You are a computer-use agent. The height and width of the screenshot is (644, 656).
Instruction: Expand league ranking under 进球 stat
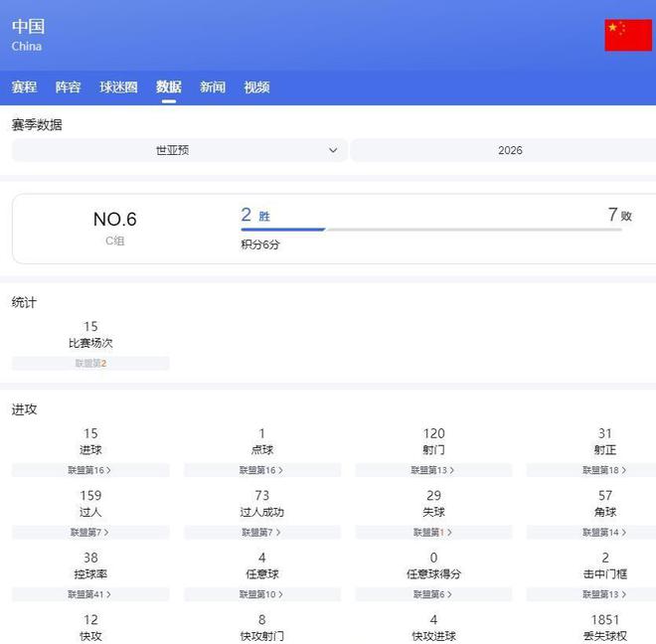(89, 470)
